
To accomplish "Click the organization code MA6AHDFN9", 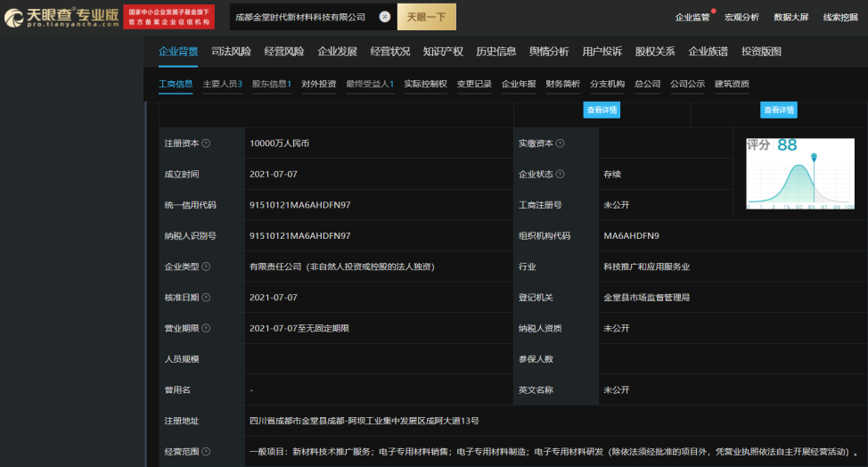I will (631, 235).
